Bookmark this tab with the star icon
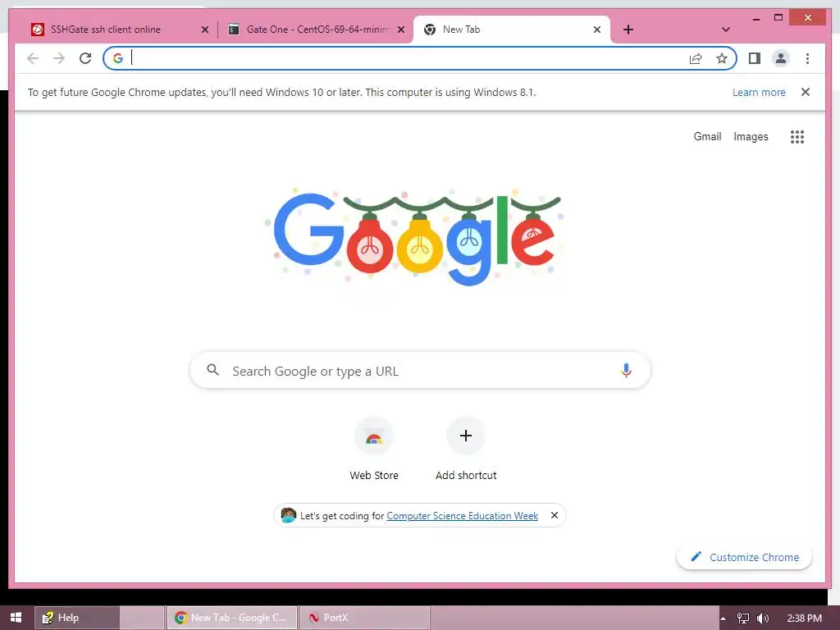 (x=722, y=58)
